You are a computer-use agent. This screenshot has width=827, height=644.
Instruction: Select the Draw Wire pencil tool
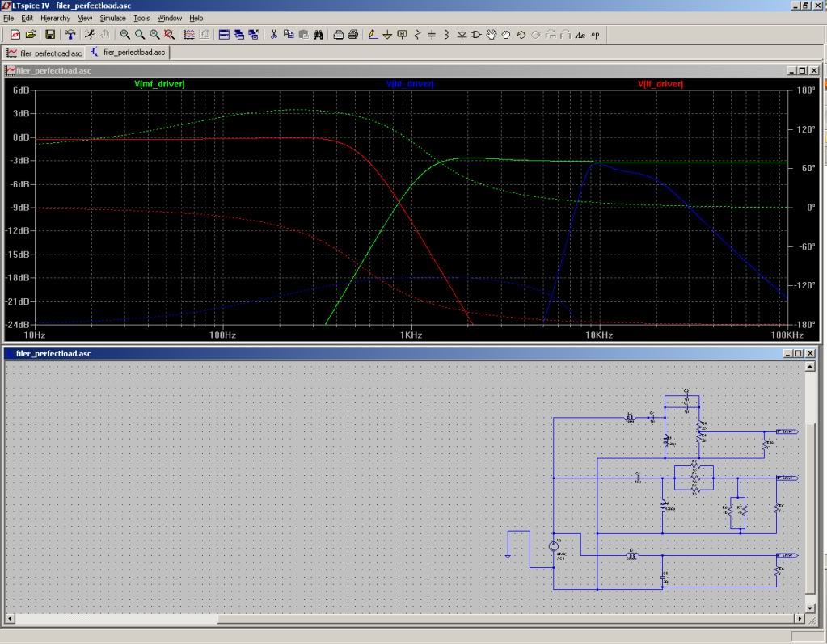[373, 35]
